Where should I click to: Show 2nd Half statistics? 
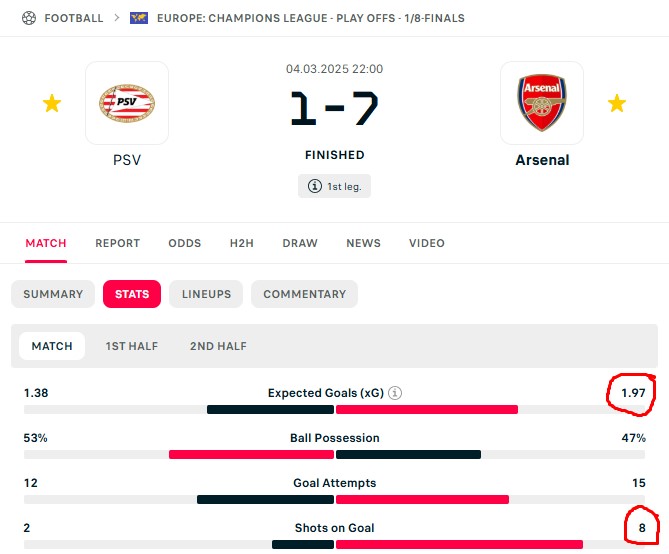(218, 346)
